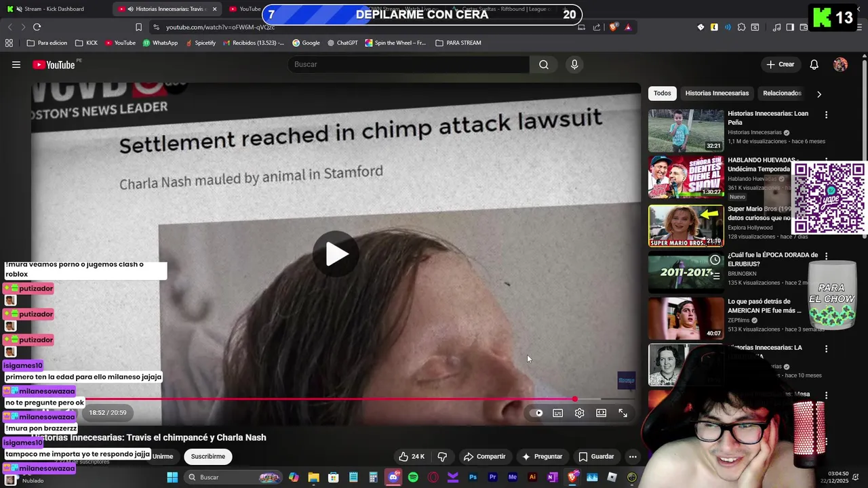Dislike the video
Viewport: 868px width, 488px height.
click(x=442, y=457)
